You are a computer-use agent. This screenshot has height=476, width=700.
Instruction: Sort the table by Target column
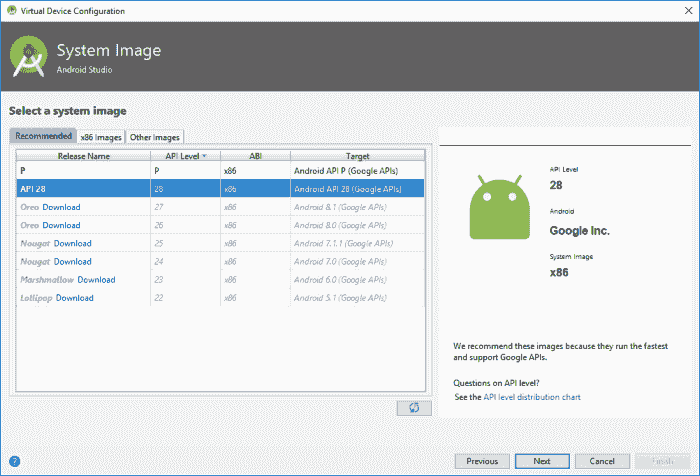click(x=358, y=156)
